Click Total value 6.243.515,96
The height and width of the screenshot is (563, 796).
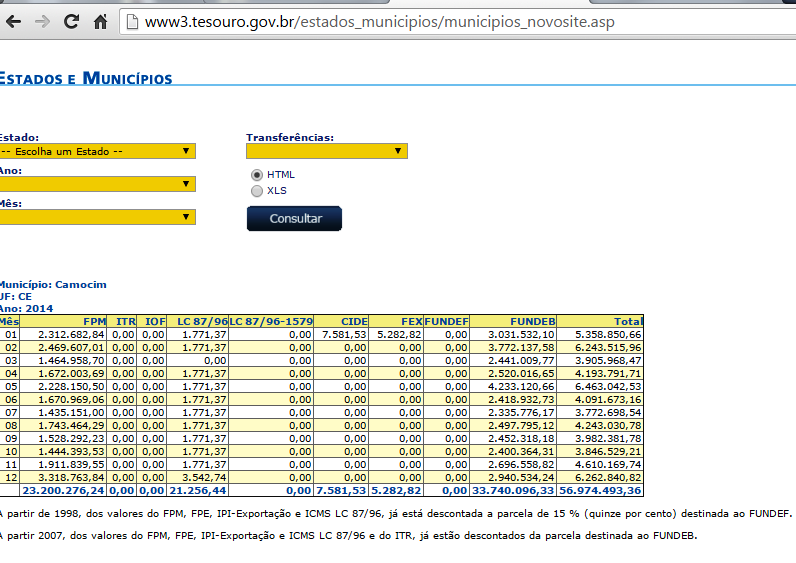608,348
